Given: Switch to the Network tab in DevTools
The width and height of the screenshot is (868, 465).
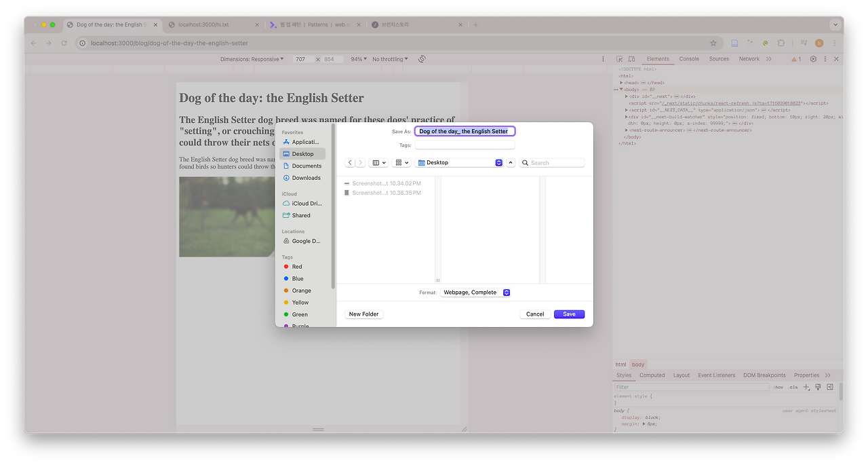Looking at the screenshot, I should click(749, 59).
